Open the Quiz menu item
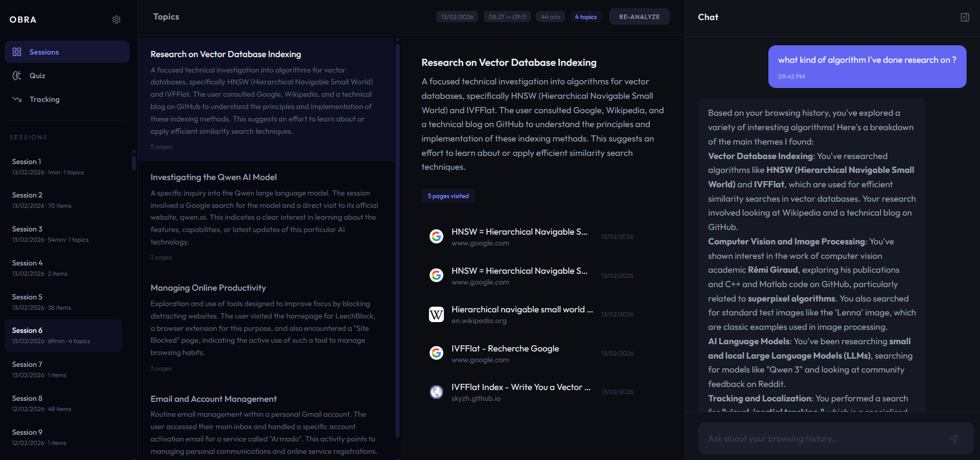This screenshot has width=980, height=460. pos(67,76)
